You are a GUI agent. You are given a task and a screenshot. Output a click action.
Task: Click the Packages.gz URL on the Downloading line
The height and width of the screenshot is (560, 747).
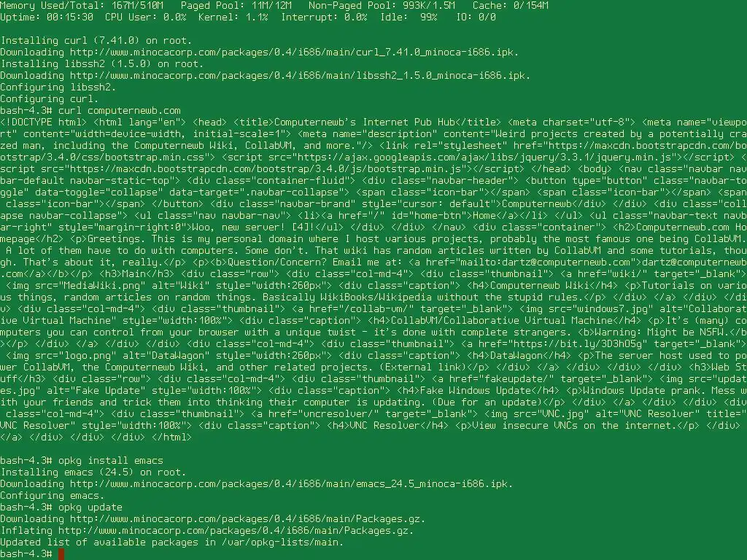click(x=247, y=519)
